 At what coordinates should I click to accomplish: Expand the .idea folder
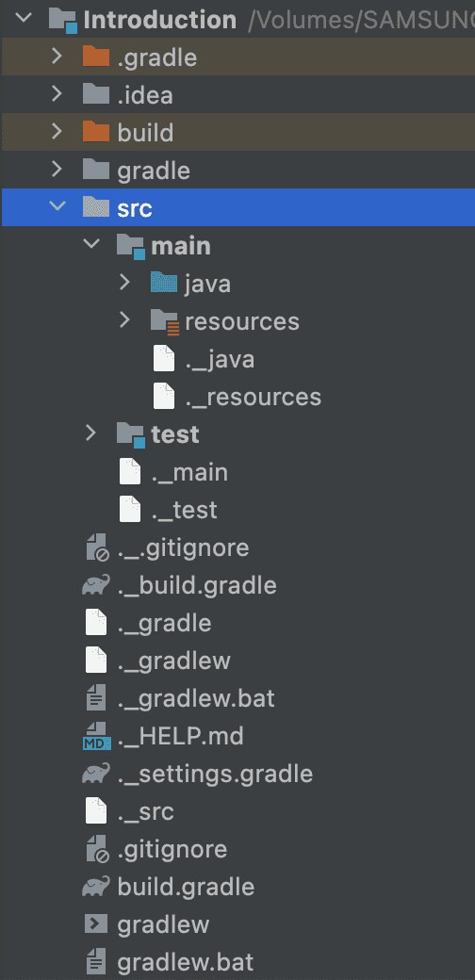click(x=57, y=94)
